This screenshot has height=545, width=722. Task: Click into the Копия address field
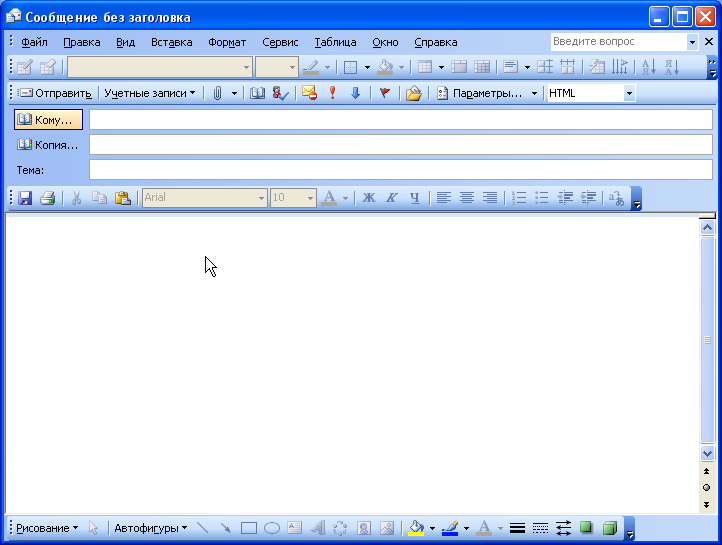coord(401,145)
